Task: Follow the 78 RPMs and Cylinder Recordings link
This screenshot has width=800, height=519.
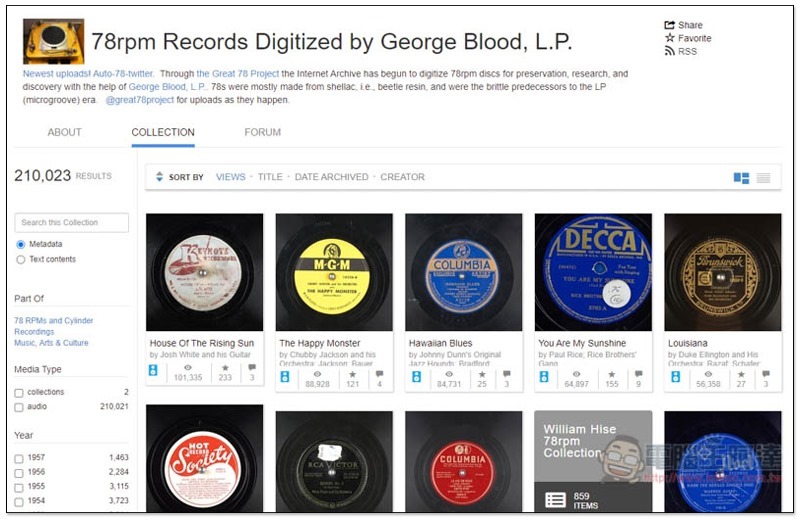Action: [54, 326]
